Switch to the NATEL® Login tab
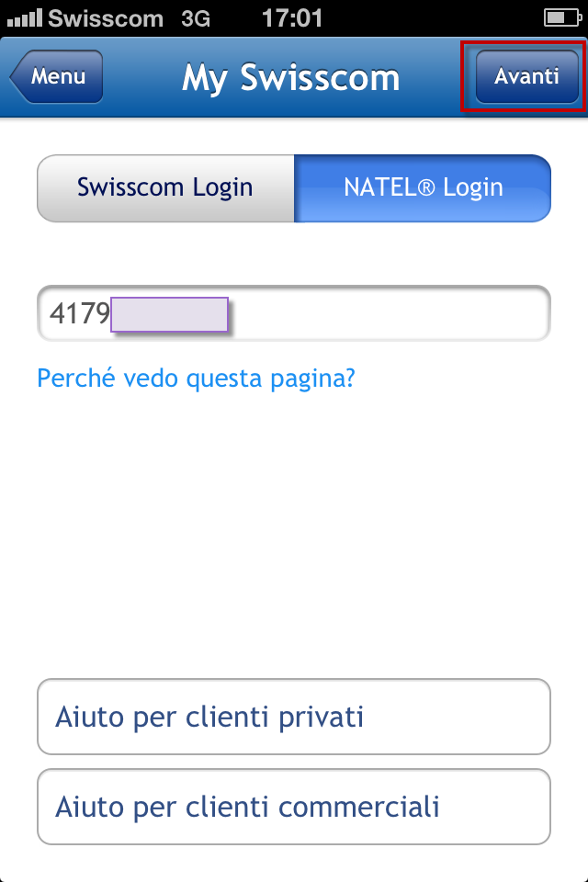 coord(423,187)
